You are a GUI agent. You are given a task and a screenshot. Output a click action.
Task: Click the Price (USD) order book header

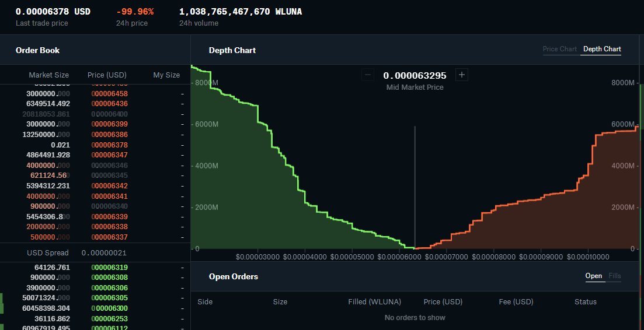point(107,75)
